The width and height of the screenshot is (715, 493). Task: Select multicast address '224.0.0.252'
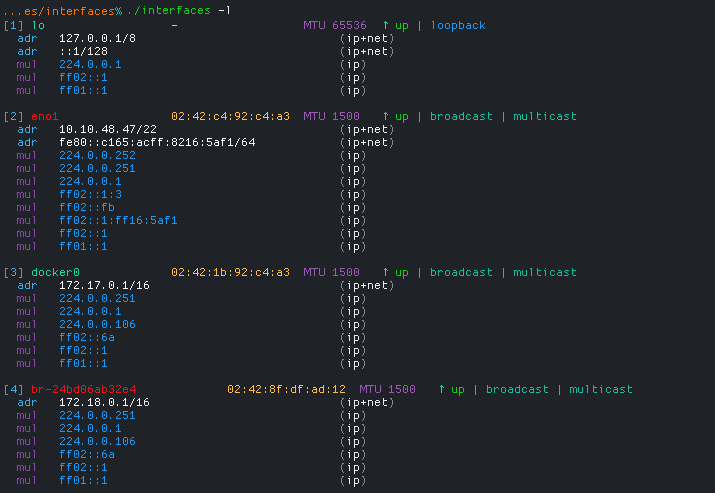click(97, 156)
